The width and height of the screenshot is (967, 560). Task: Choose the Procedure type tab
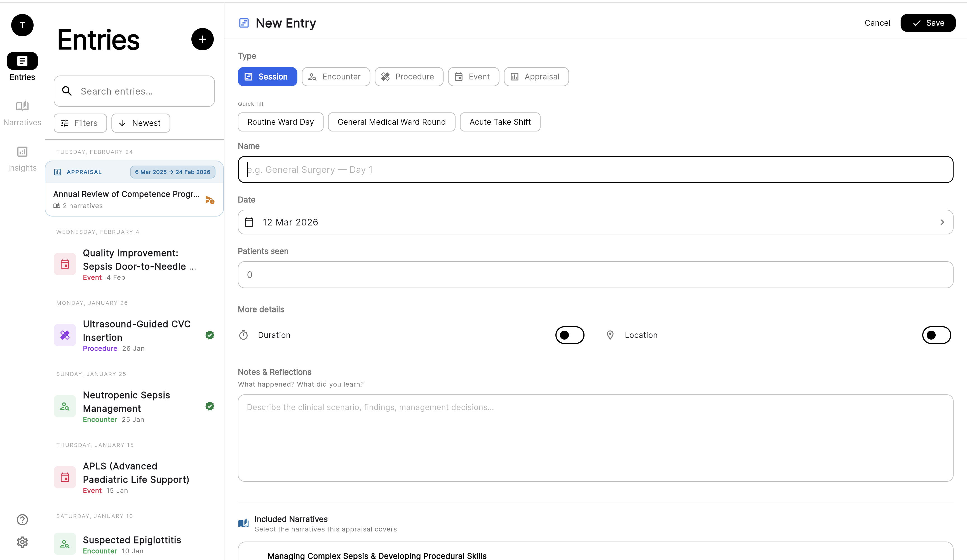pyautogui.click(x=409, y=77)
